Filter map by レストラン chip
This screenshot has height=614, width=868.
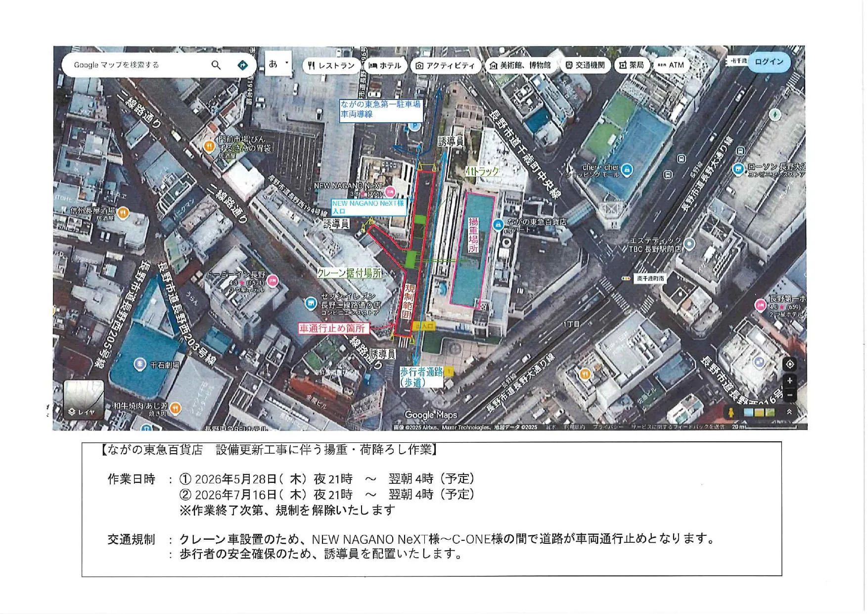[x=331, y=66]
